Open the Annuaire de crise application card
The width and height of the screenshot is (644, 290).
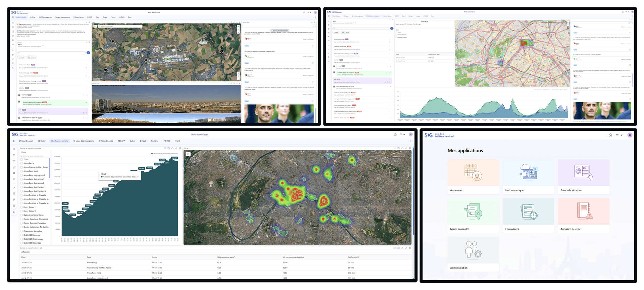pos(584,215)
